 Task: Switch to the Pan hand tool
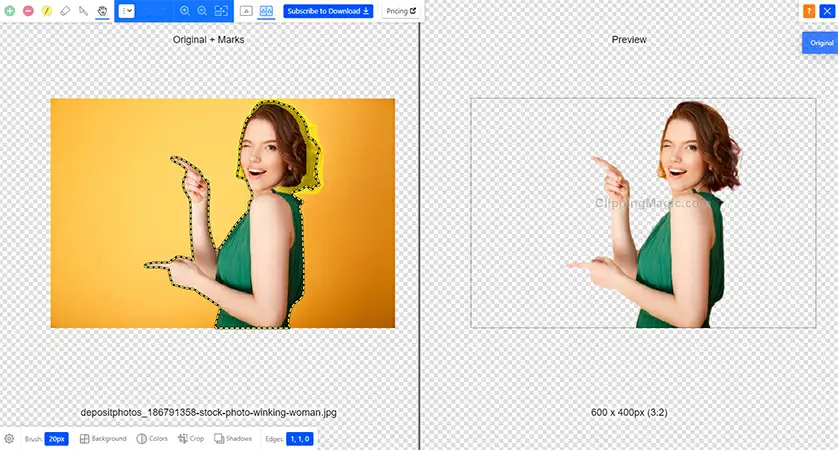tap(102, 11)
